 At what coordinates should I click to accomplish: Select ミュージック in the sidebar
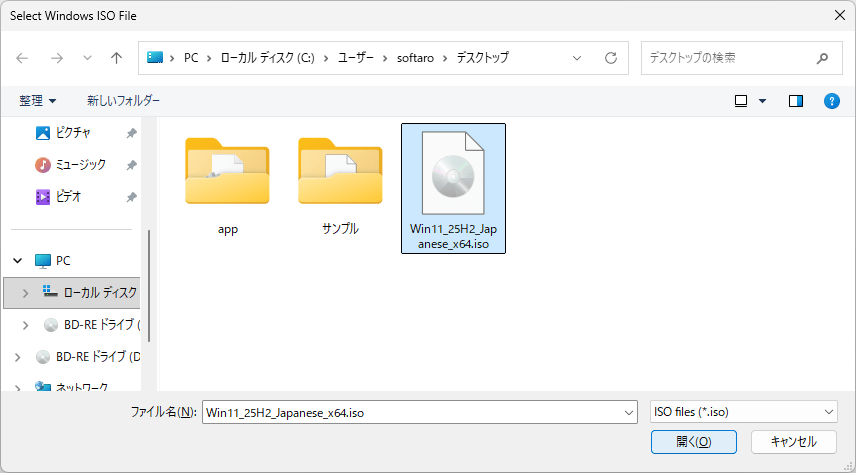[x=80, y=165]
